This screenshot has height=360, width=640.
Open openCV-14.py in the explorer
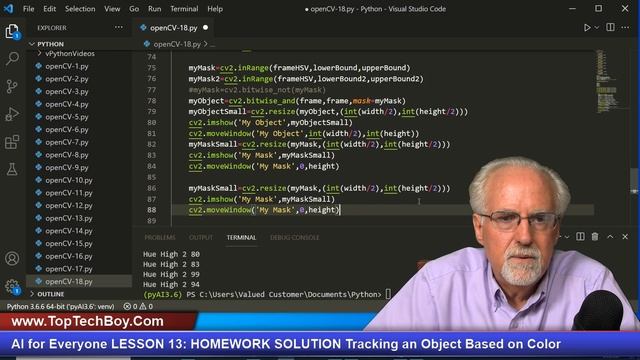click(x=69, y=231)
